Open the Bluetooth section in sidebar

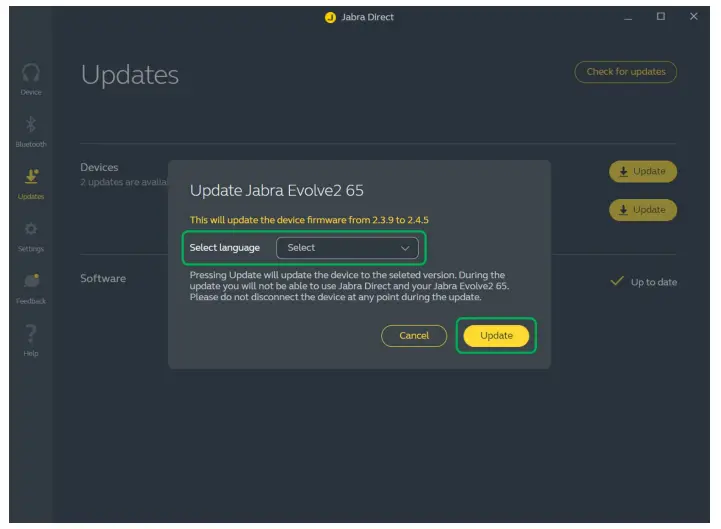(31, 132)
